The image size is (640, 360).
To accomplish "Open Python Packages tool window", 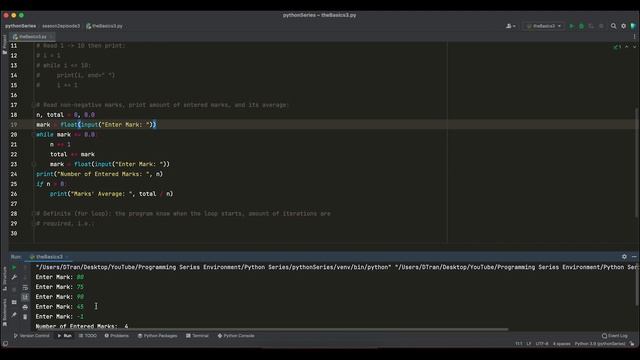I will [157, 336].
